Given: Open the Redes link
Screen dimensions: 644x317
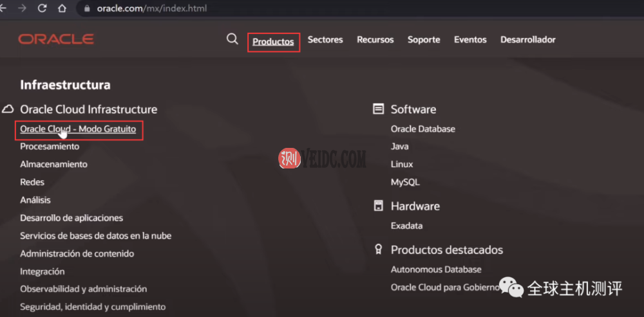Looking at the screenshot, I should [x=32, y=182].
